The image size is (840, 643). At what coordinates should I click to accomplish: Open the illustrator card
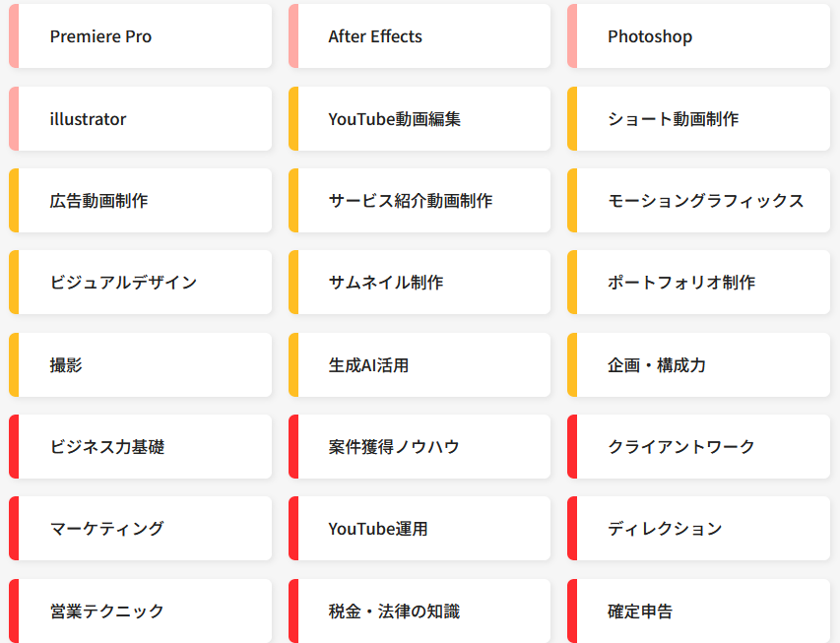141,118
